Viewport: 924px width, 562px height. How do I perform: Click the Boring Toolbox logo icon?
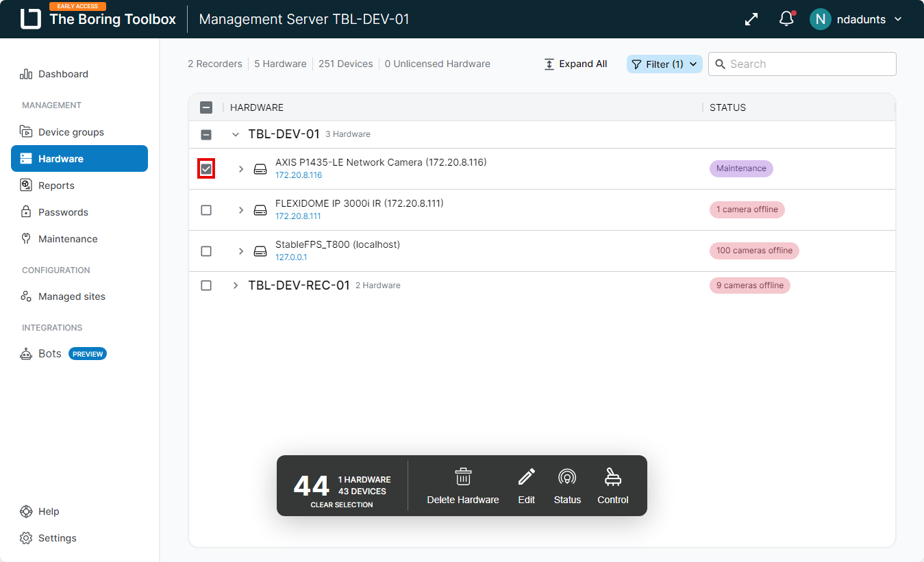coord(31,19)
